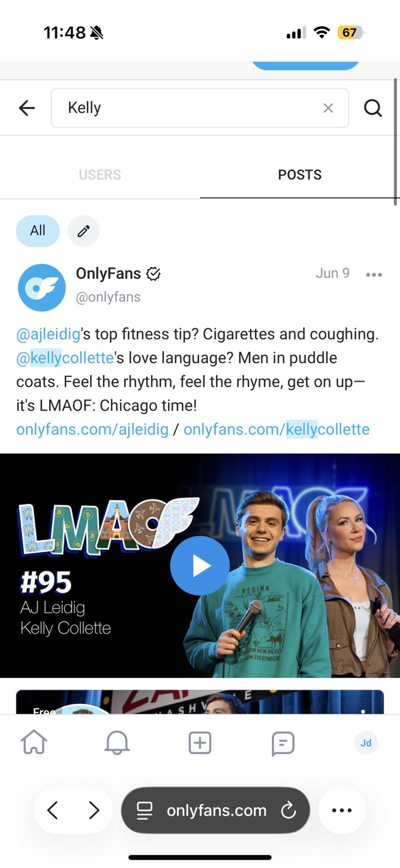Open the pencil edit filter icon

84,231
